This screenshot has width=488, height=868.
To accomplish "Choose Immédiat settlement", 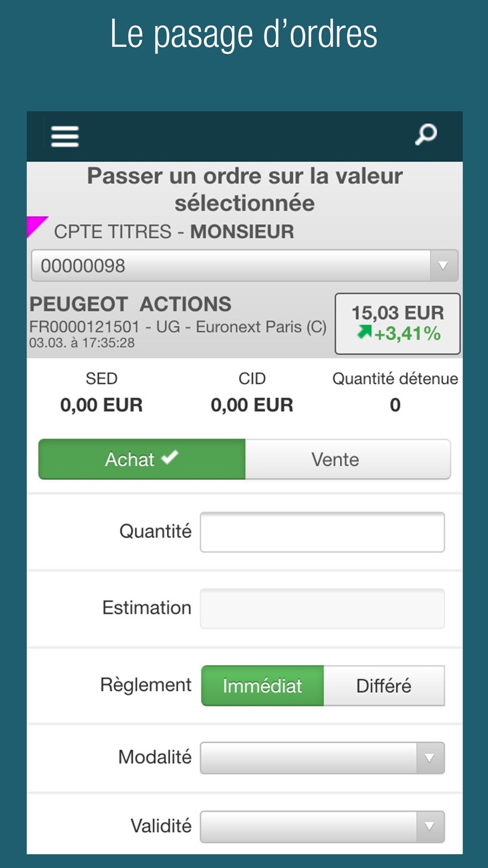I will coord(263,685).
